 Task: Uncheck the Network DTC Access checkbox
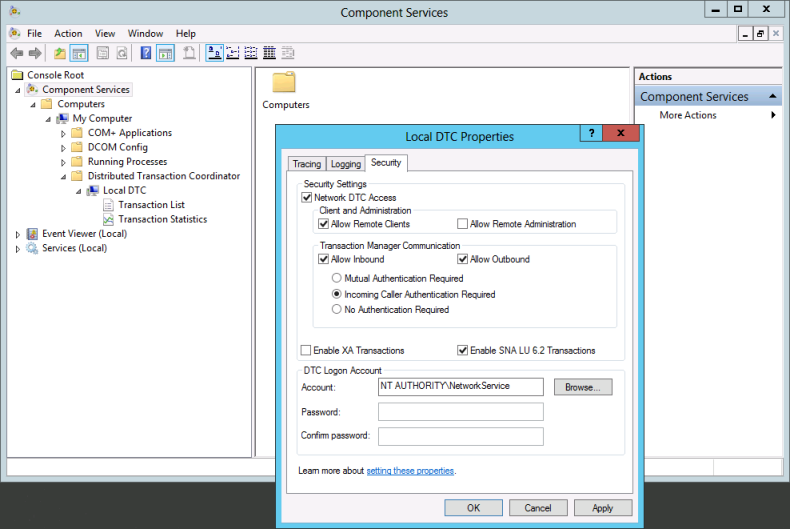pos(307,198)
